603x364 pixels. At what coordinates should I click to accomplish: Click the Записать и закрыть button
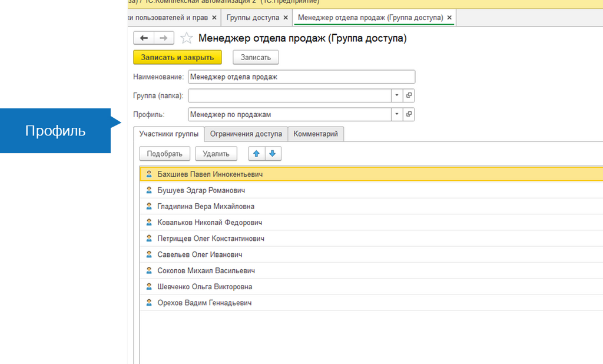[177, 57]
